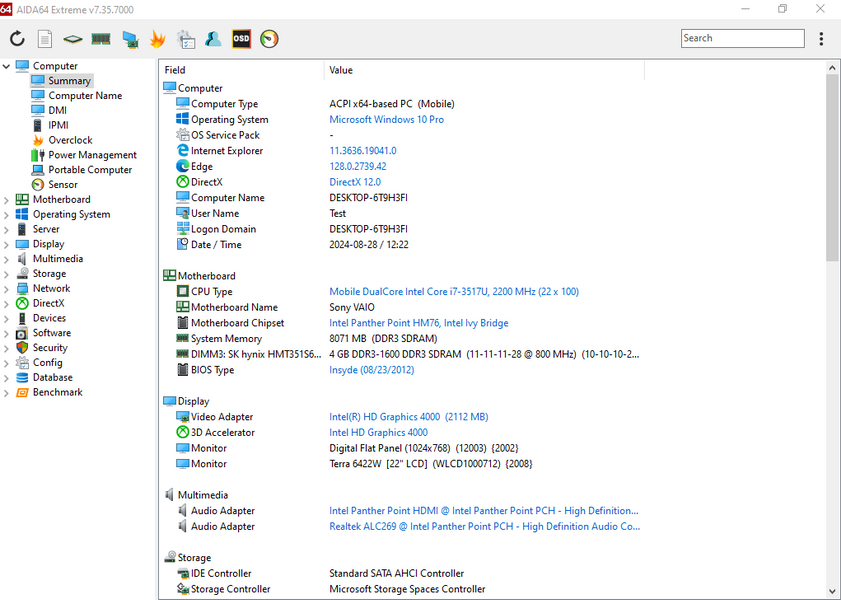Open the motherboard chip toolbar icon

[72, 39]
